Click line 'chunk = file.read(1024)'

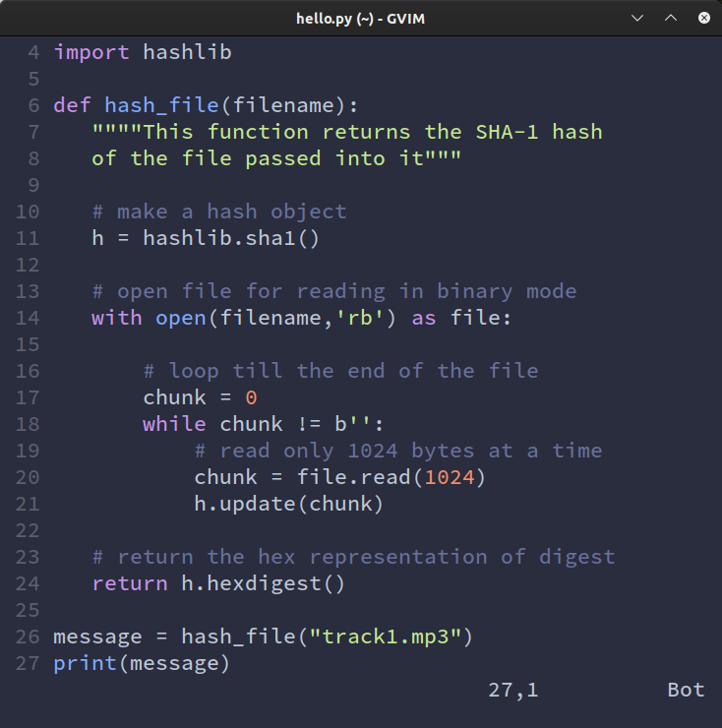tap(340, 477)
